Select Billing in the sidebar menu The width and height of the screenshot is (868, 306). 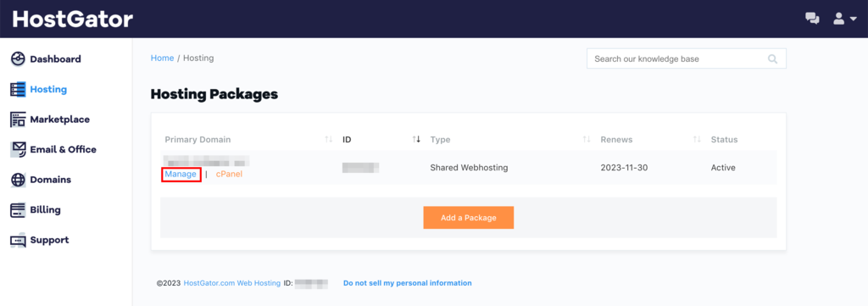coord(46,209)
